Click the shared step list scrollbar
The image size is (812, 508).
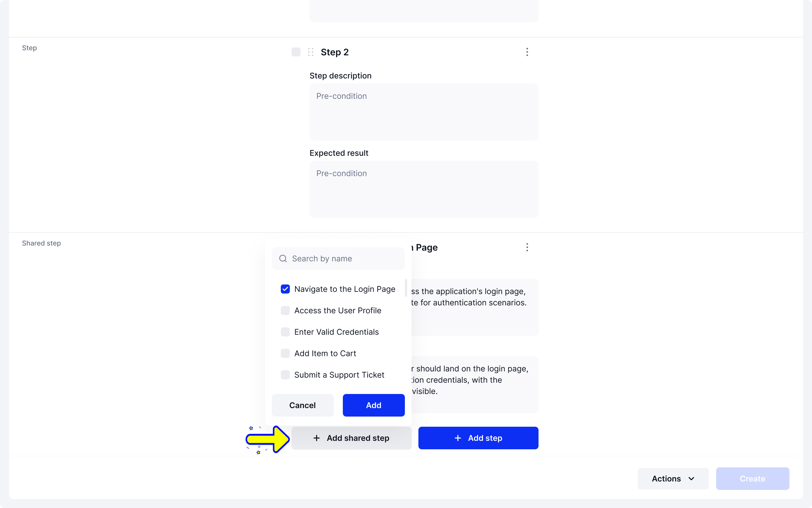406,288
